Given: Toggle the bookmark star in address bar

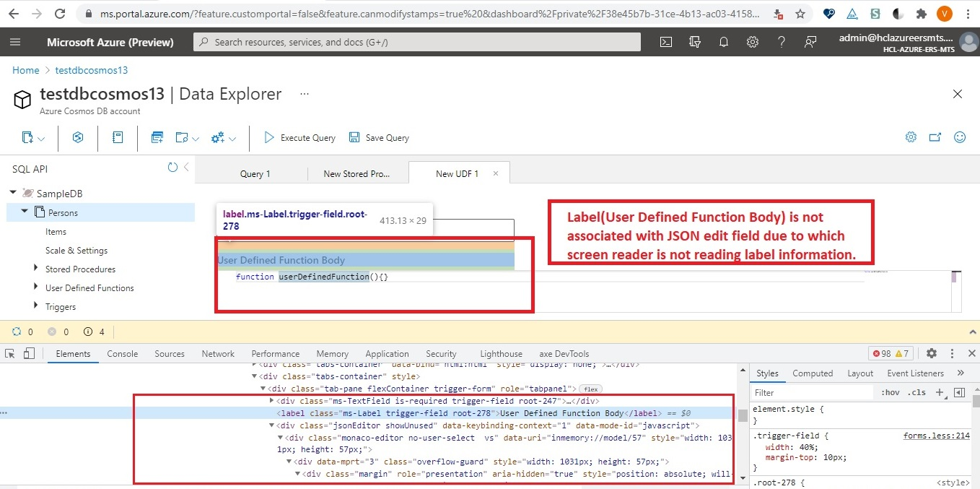Looking at the screenshot, I should [802, 13].
